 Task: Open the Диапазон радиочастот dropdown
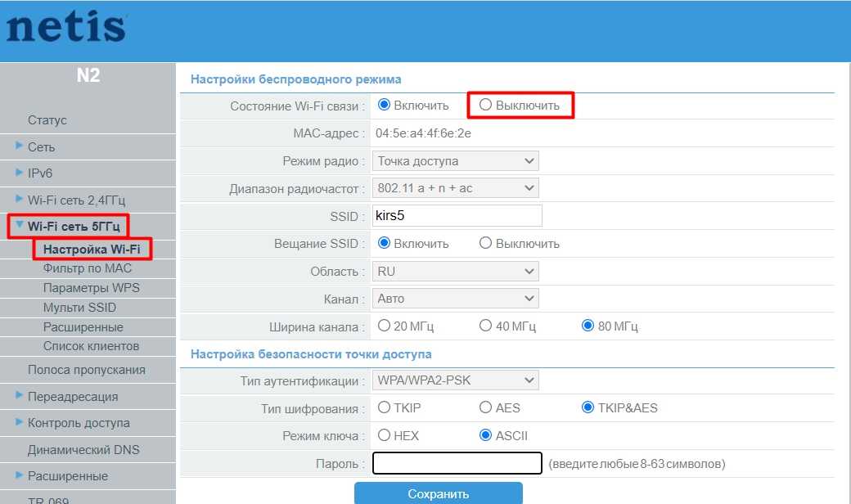456,188
